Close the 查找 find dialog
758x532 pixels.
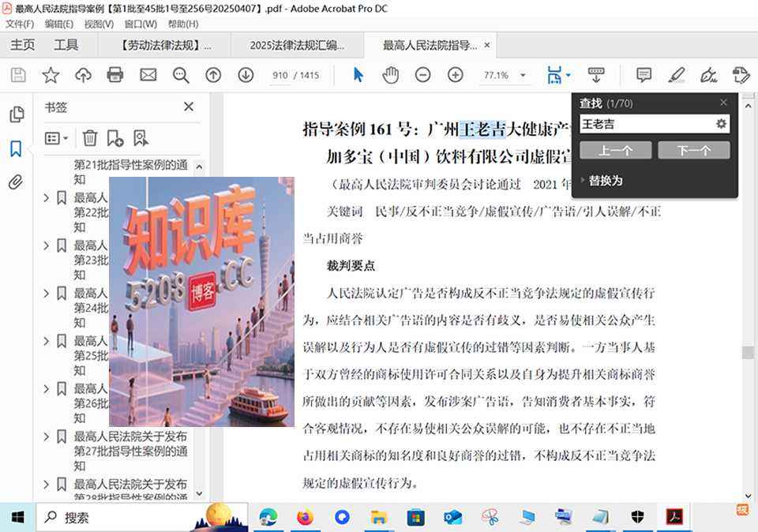coord(723,103)
